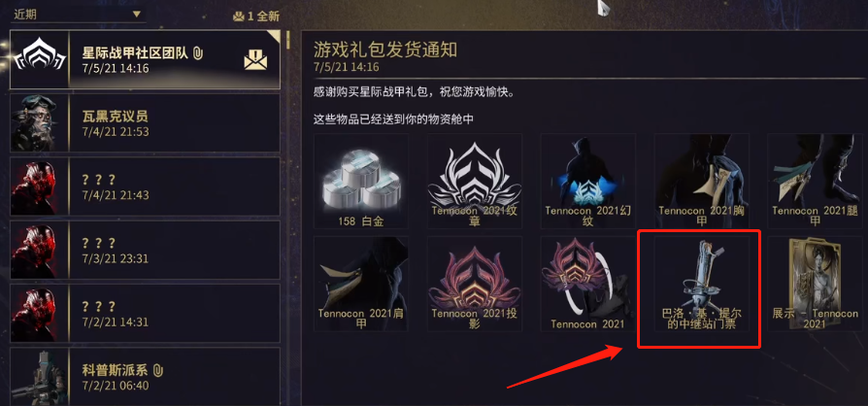Select the Tennocon 2021胸甲 chest armor
868x406 pixels.
click(701, 181)
